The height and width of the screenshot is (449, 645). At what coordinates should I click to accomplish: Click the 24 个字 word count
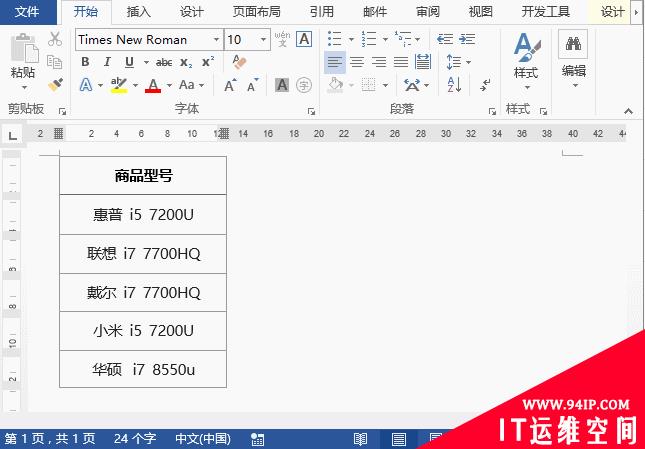point(135,438)
